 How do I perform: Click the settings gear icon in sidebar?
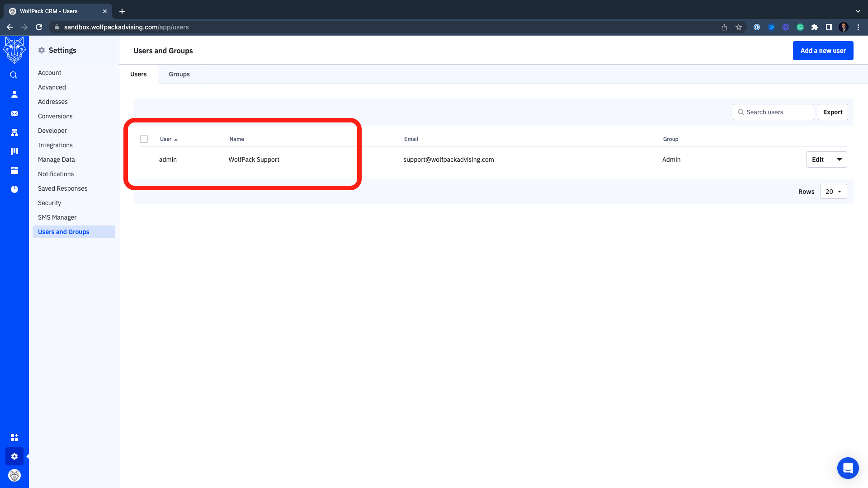coord(14,456)
